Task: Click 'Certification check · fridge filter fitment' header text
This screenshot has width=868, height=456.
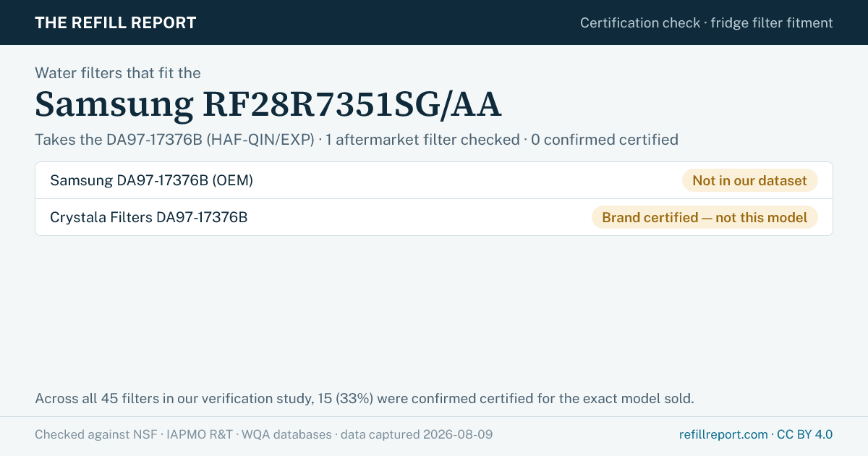Action: point(707,22)
